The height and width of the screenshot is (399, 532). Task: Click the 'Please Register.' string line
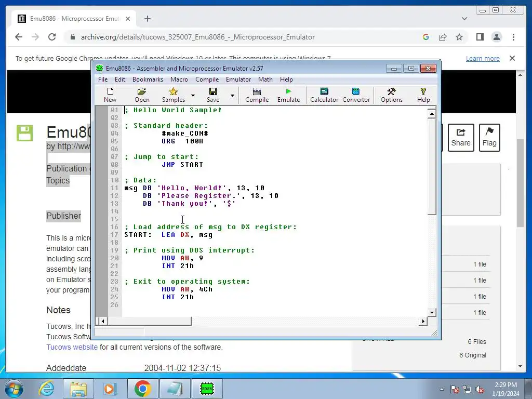pos(210,196)
